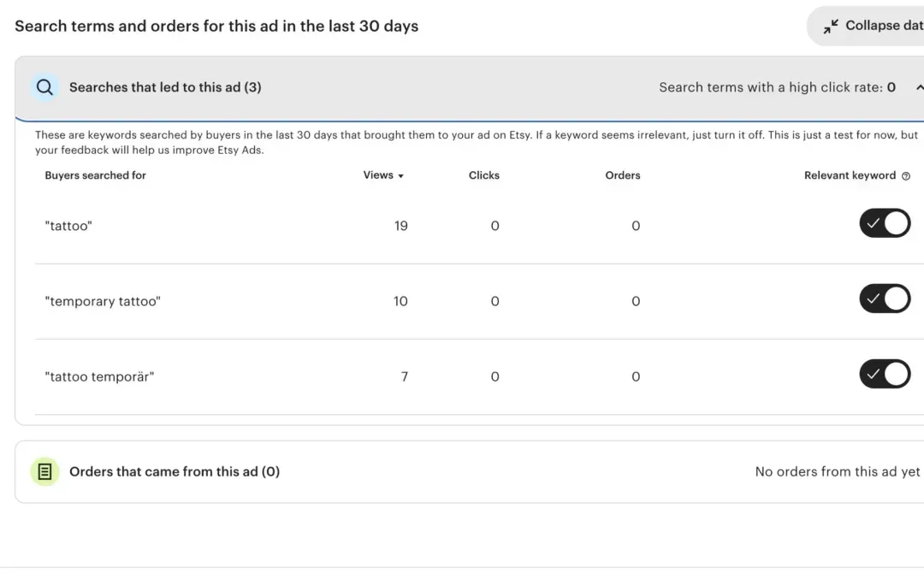Click the Orders column header

(x=622, y=175)
